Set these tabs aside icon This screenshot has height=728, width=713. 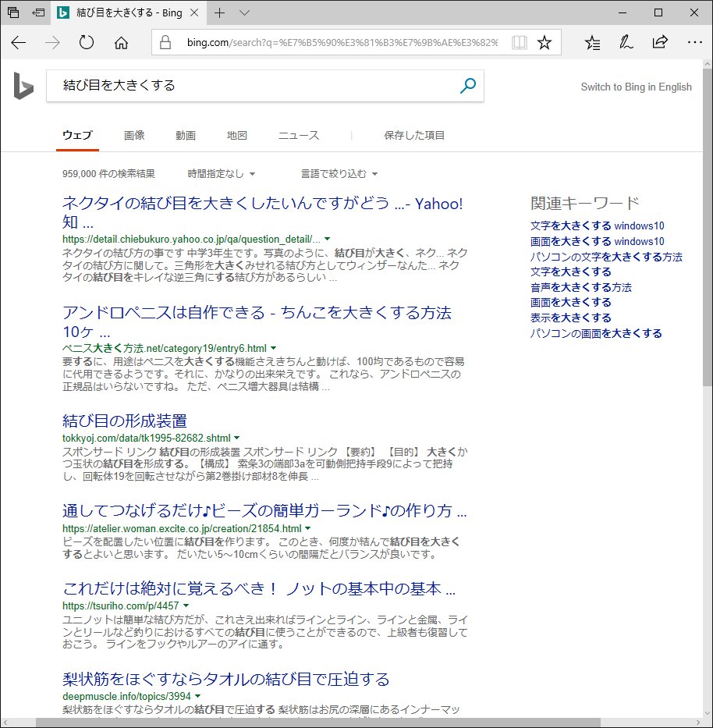[x=38, y=12]
